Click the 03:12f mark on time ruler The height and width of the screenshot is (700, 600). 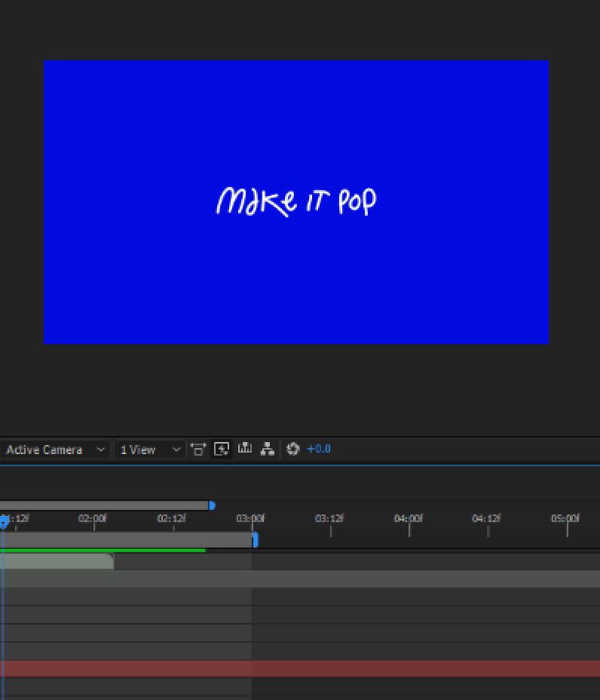tap(329, 518)
